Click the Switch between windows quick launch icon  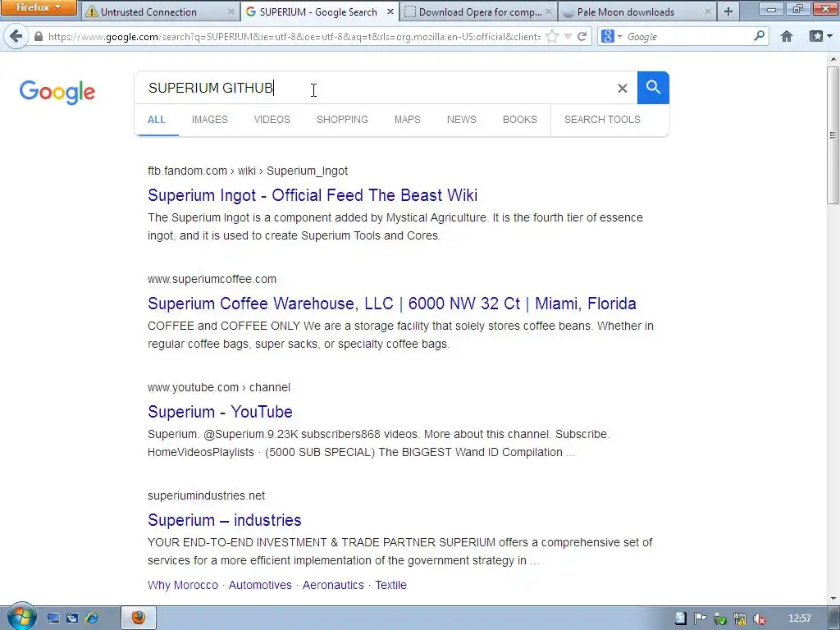tap(72, 619)
